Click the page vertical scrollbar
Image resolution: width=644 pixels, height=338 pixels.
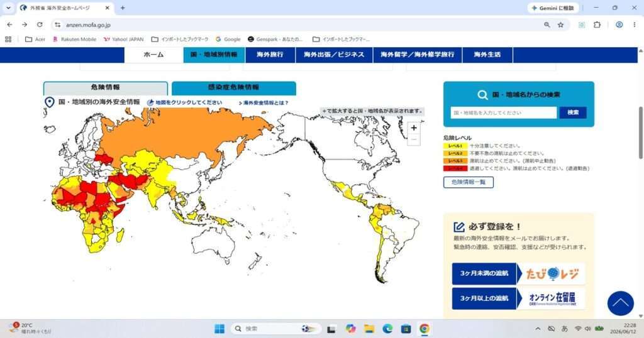click(641, 133)
